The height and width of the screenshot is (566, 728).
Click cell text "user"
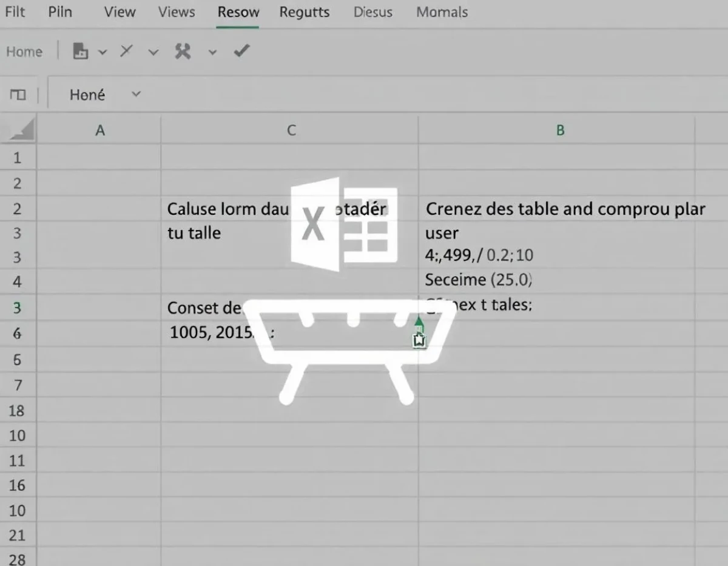[442, 234]
